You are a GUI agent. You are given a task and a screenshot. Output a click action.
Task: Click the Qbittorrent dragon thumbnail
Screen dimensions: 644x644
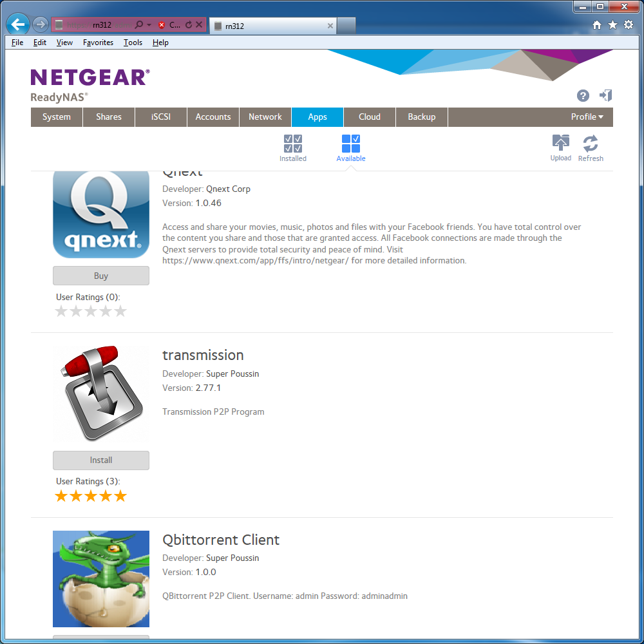click(x=101, y=579)
